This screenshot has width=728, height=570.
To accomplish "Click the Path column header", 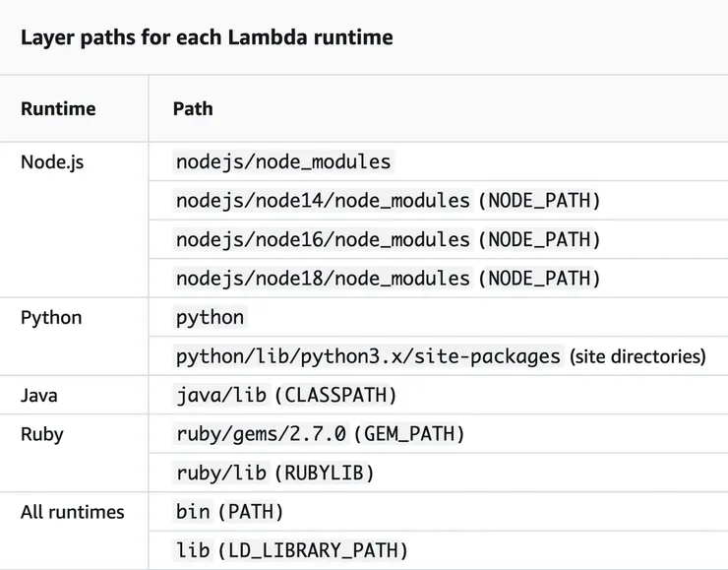I will [x=193, y=108].
